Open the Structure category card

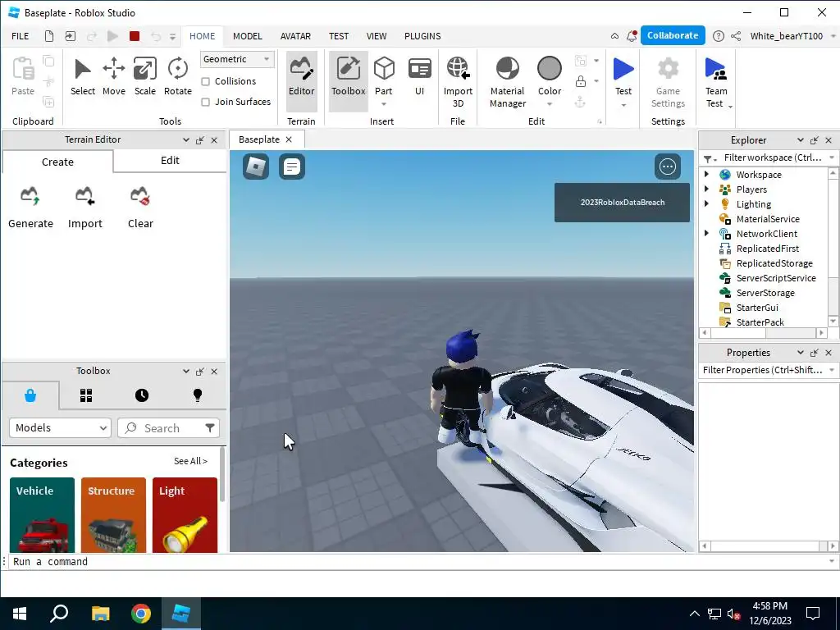113,515
